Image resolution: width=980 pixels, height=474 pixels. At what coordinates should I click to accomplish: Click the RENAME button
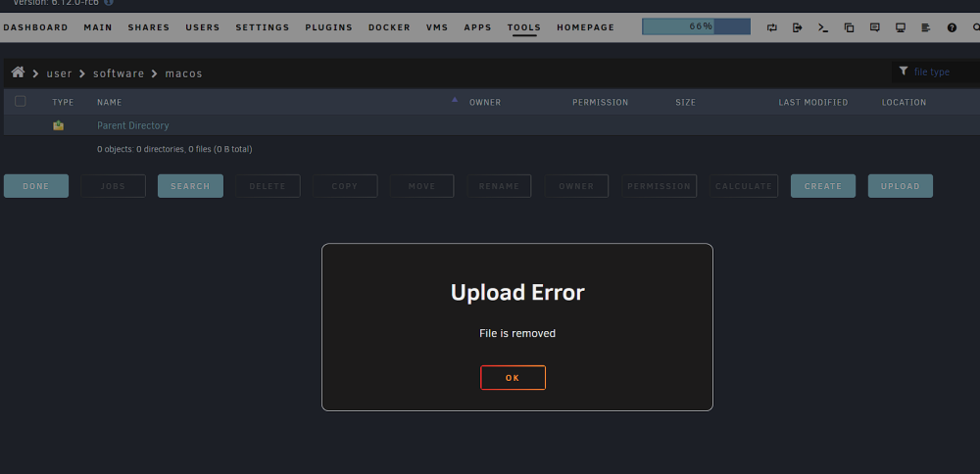[x=499, y=186]
